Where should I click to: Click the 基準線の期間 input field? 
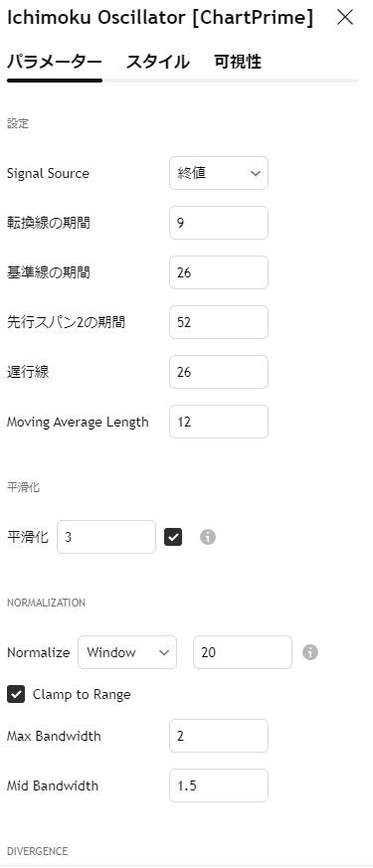[x=219, y=272]
